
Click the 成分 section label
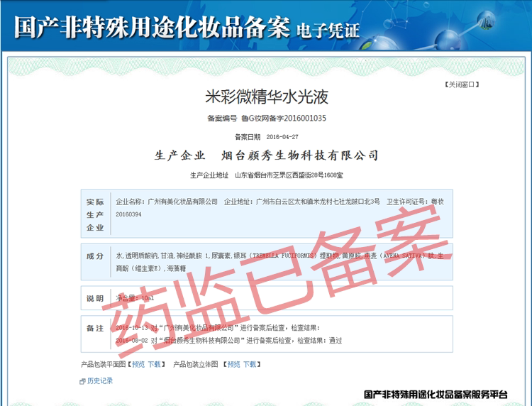click(x=95, y=256)
